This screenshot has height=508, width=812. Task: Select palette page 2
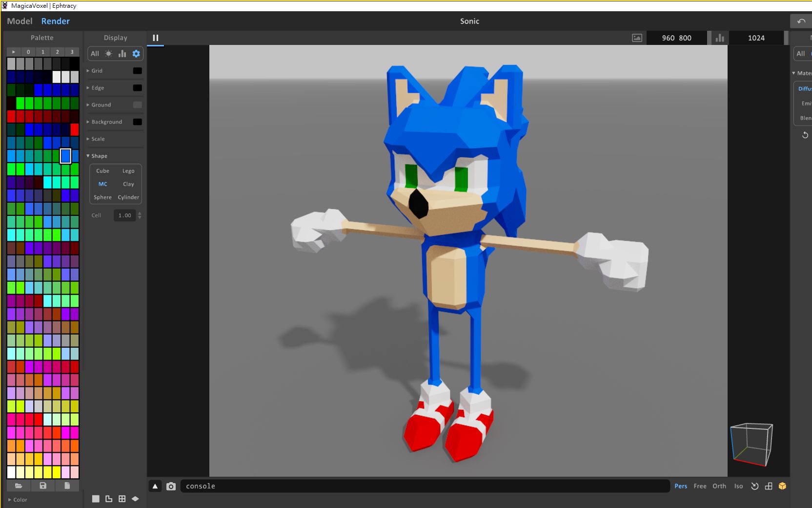58,52
